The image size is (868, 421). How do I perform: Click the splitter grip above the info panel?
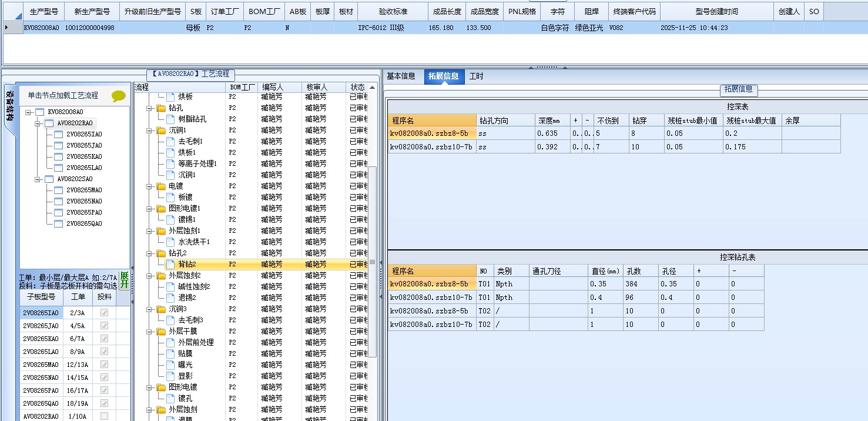click(x=547, y=68)
